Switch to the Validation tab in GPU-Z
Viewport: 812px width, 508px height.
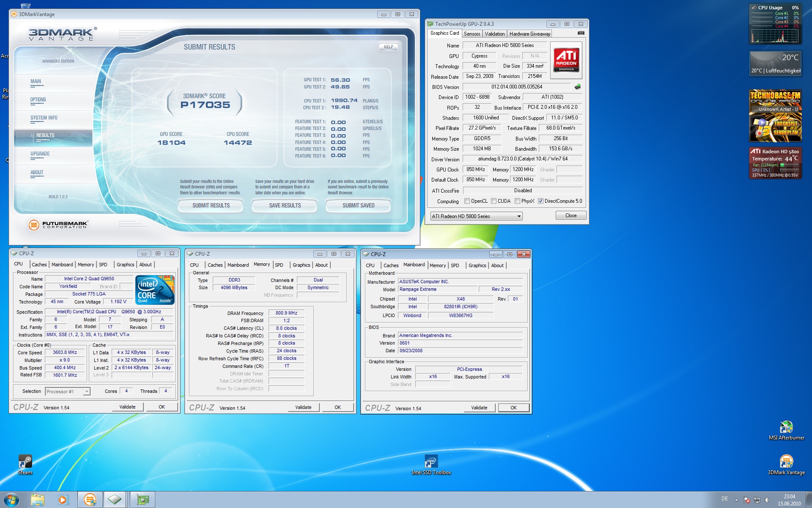pos(495,34)
